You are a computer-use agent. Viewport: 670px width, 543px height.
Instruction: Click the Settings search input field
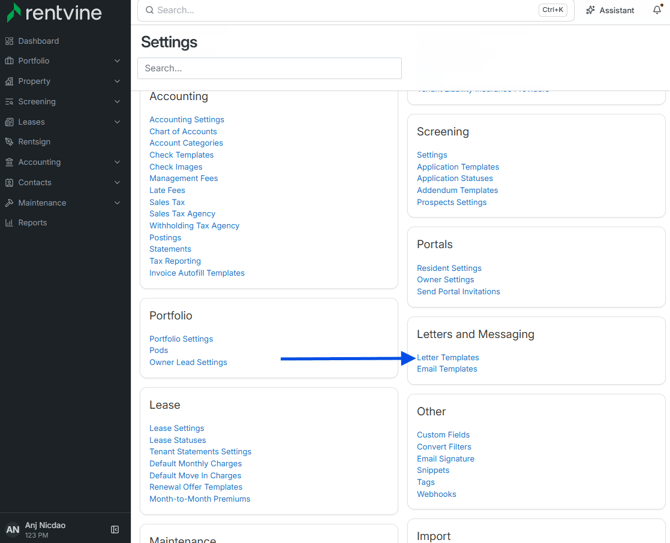tap(269, 68)
